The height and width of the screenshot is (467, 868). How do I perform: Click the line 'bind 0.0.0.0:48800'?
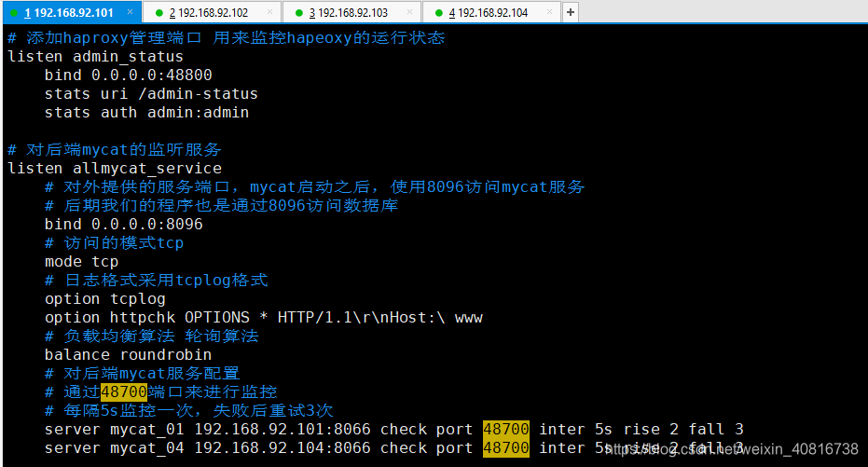point(129,75)
